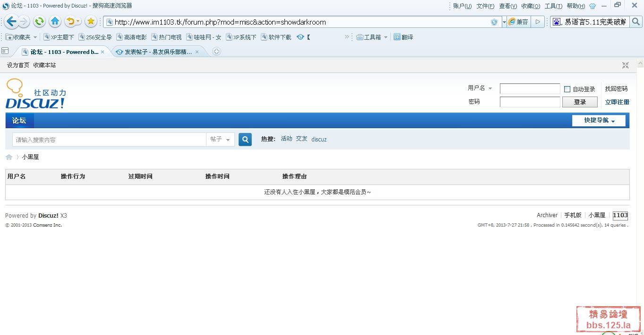The height and width of the screenshot is (335, 644).
Task: Open the 快捷导航 quick navigation dropdown
Action: [599, 121]
